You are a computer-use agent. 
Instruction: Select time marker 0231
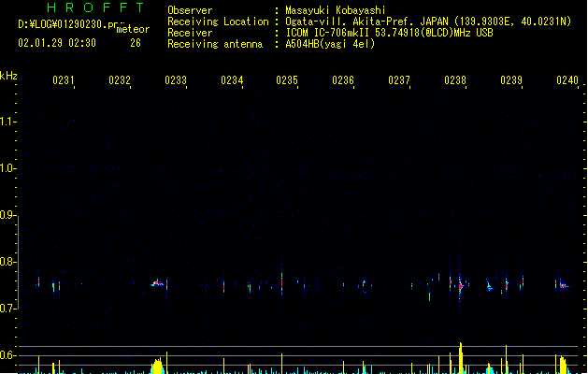pos(64,80)
